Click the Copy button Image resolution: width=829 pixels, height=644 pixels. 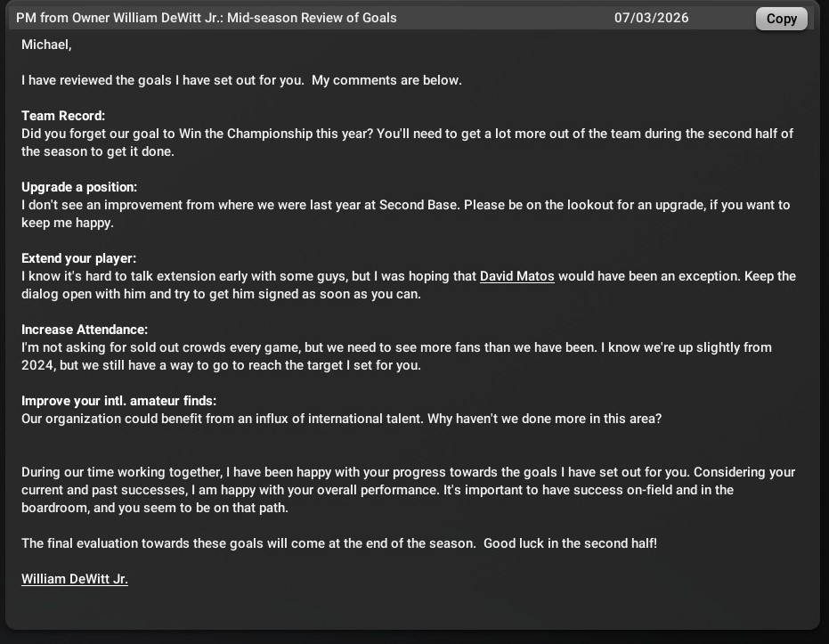[781, 19]
